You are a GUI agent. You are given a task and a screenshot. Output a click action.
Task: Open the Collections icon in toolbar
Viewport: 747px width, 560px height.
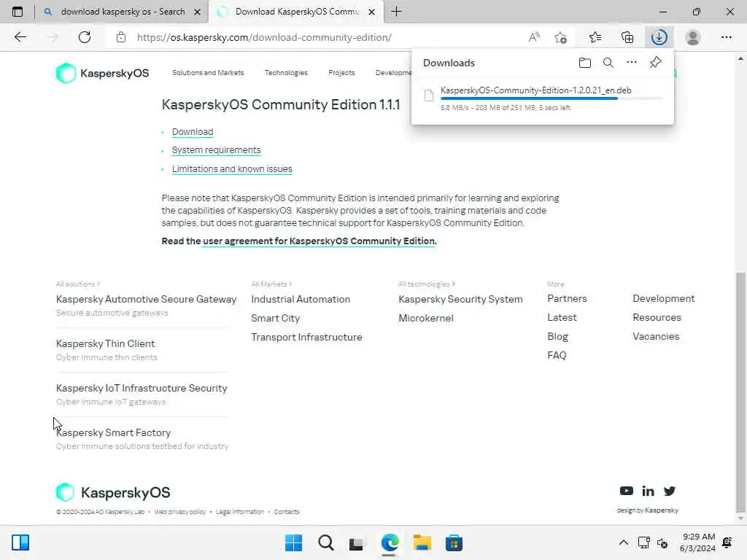click(627, 37)
